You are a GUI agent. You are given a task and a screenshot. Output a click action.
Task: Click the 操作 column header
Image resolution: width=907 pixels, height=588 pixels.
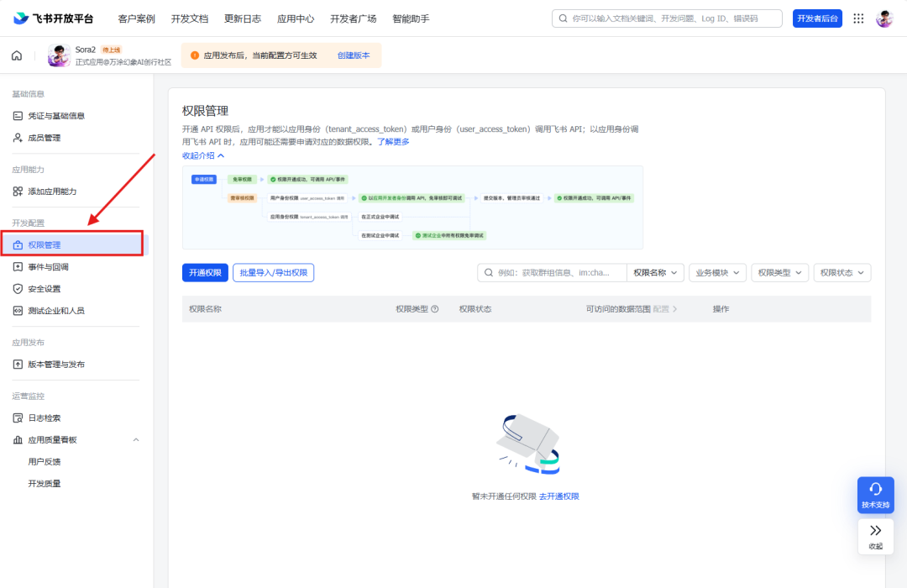pos(721,309)
